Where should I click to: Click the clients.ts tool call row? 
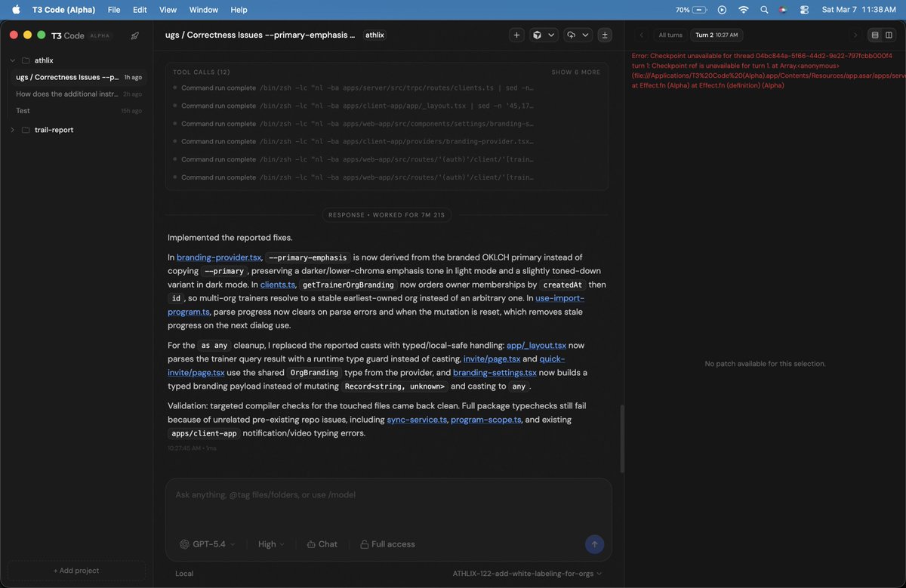pyautogui.click(x=353, y=88)
